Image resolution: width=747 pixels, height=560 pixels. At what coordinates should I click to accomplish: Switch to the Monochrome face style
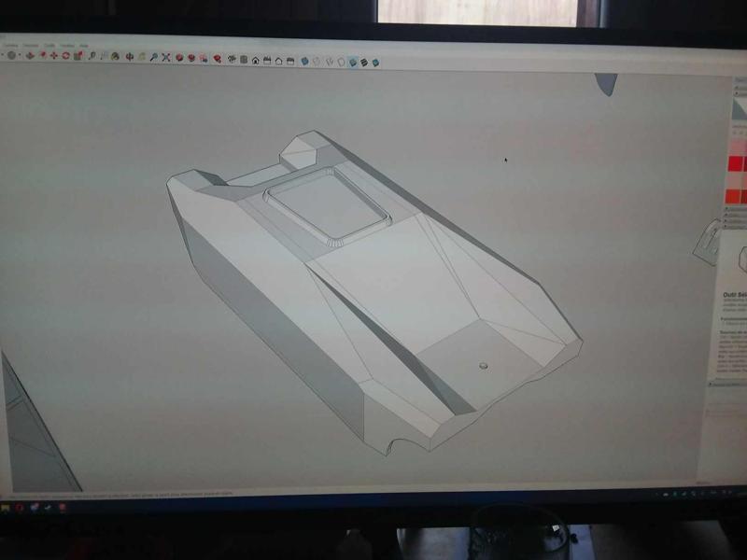[x=376, y=63]
